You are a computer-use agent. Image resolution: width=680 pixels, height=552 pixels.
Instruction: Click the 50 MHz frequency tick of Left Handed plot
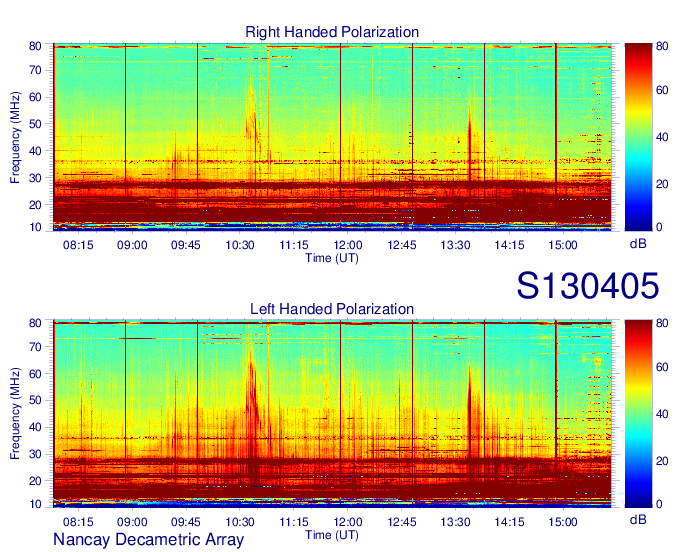click(35, 401)
